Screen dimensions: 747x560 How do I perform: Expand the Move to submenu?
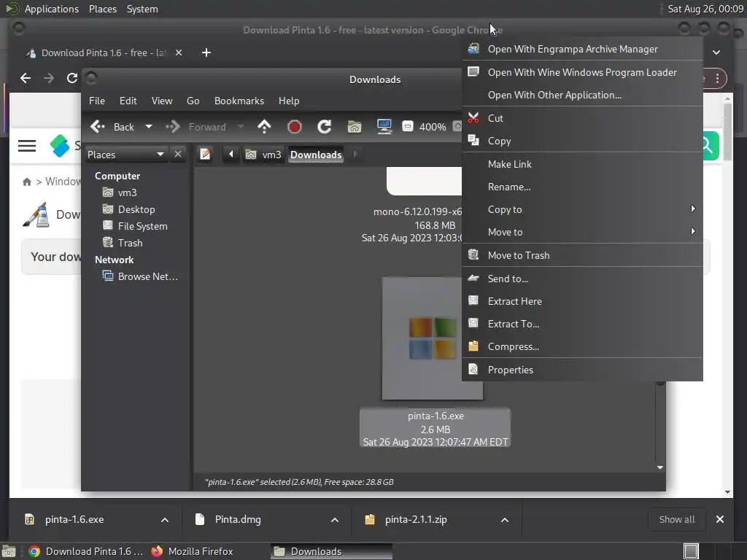(x=582, y=232)
